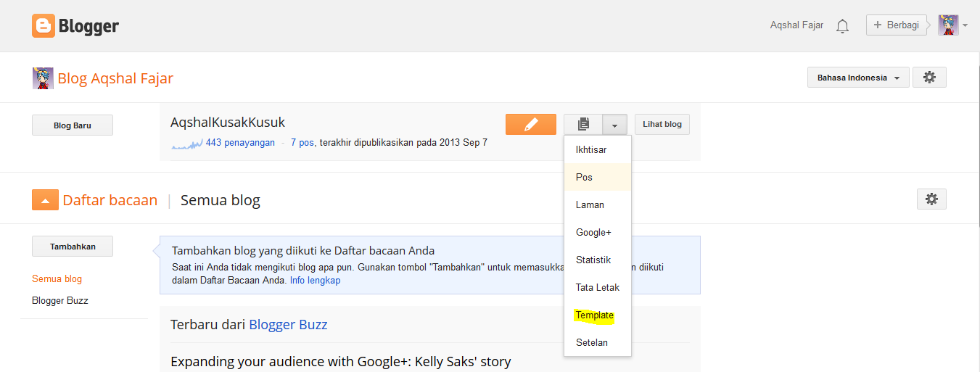980x372 pixels.
Task: Click the Aqshal Fajar name in the header
Action: [x=796, y=25]
